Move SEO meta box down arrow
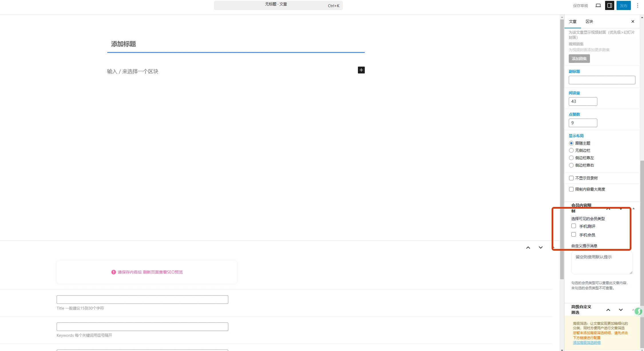 coord(540,248)
